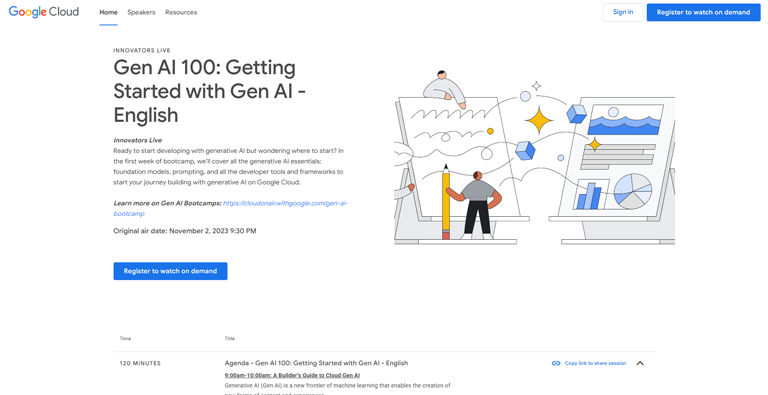
Task: Click Learn more on Gen AI Bootcamps label
Action: 167,203
